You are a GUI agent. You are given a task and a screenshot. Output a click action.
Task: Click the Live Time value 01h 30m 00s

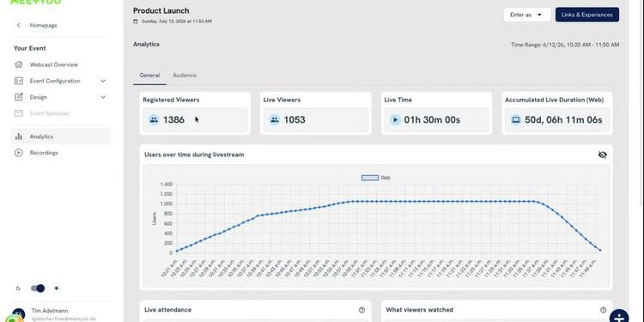(432, 120)
